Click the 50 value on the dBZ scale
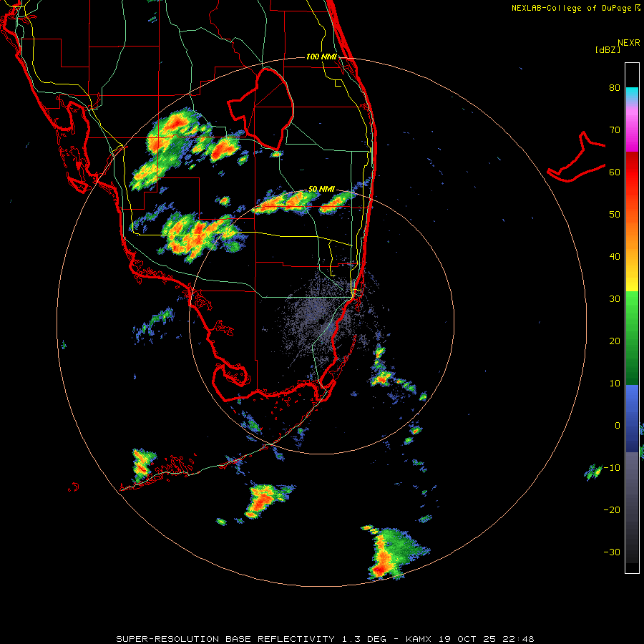 pyautogui.click(x=615, y=215)
